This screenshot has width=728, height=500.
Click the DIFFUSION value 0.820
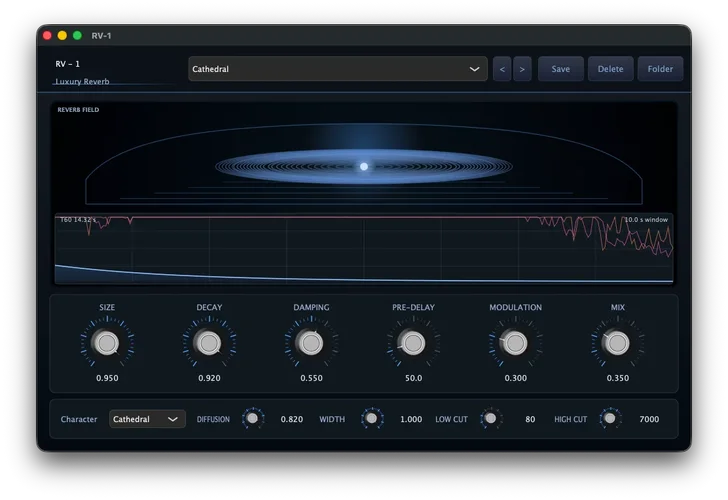tap(292, 419)
